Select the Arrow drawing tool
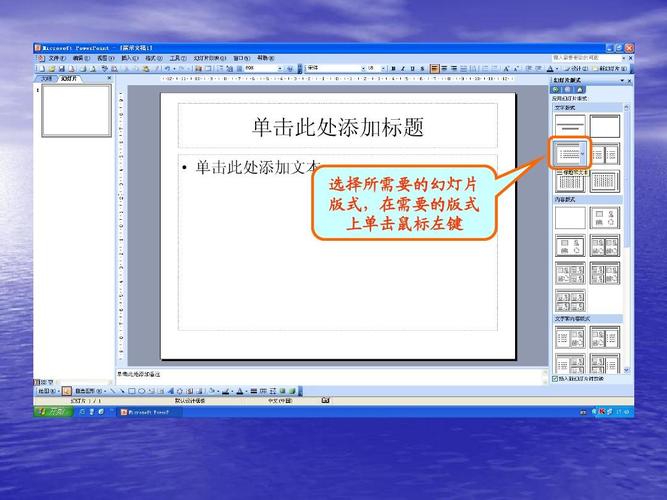 coord(122,391)
